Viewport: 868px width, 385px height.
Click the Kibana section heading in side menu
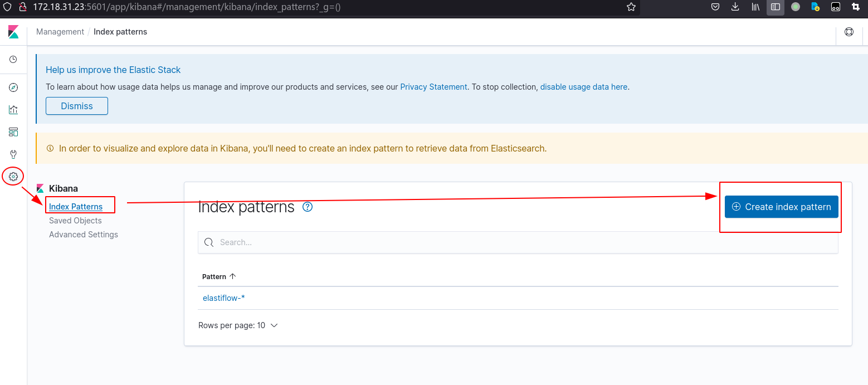64,188
